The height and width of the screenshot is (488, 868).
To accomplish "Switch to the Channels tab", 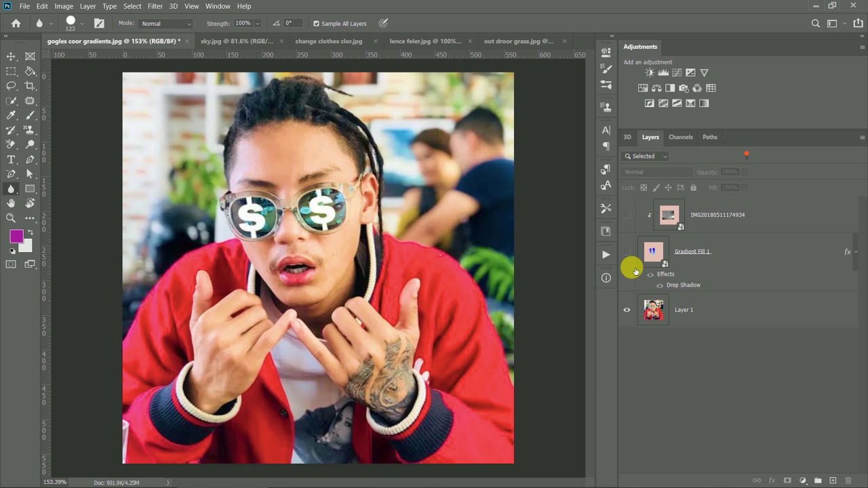I will click(681, 137).
